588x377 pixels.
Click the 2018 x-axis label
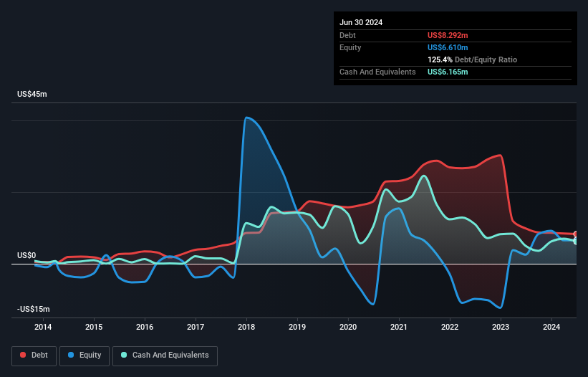[x=246, y=327]
